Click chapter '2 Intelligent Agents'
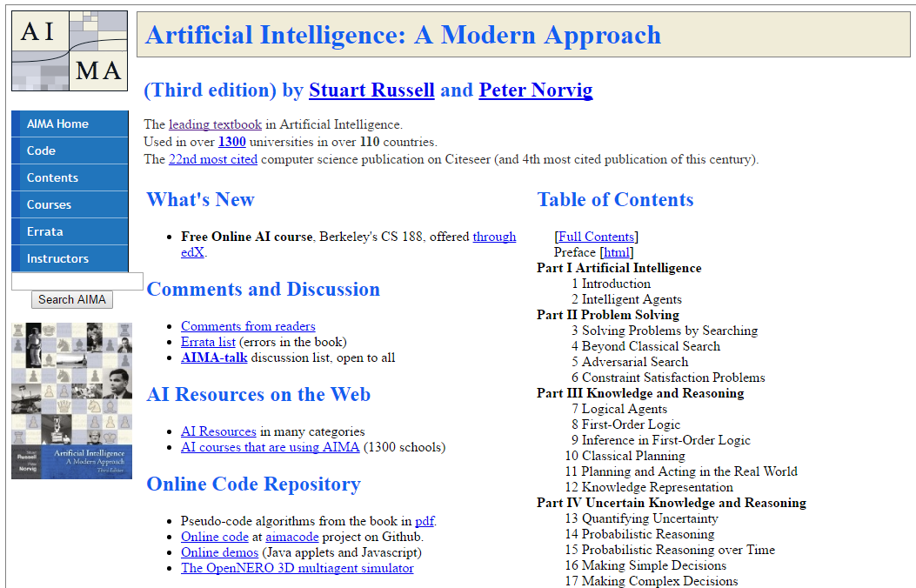This screenshot has width=916, height=588. click(x=626, y=299)
